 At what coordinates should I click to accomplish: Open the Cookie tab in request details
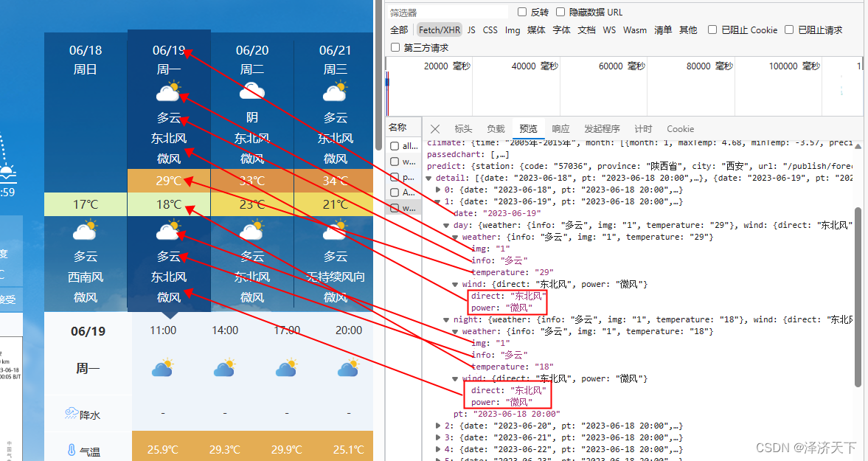(681, 129)
